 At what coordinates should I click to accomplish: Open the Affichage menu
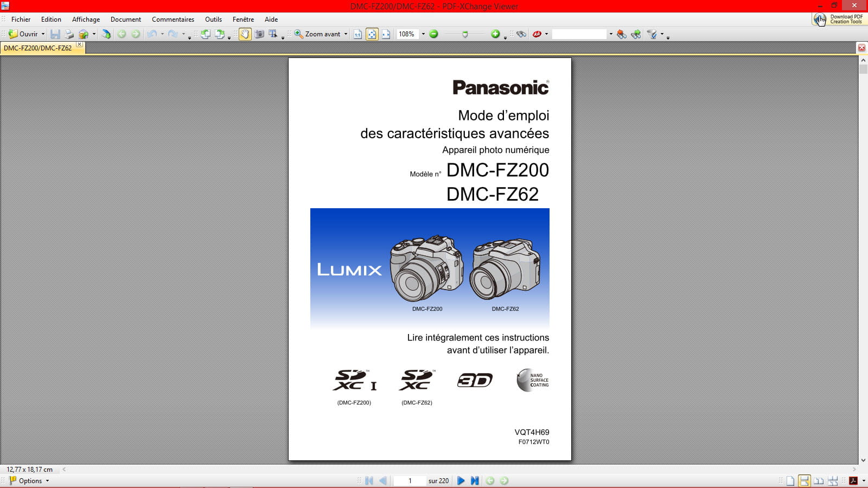click(x=86, y=20)
